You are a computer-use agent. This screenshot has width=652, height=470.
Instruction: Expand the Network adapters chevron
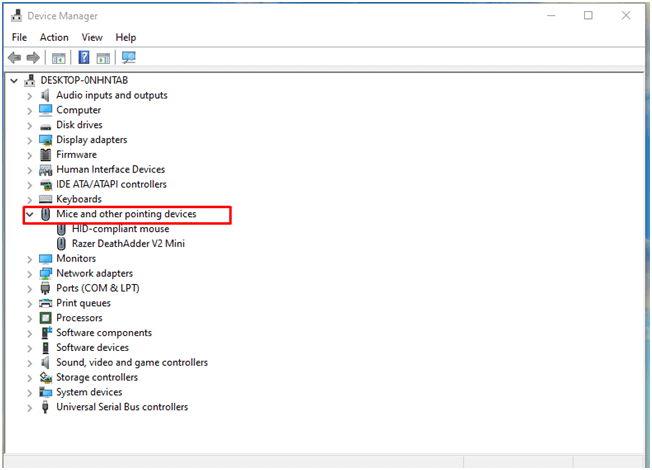pyautogui.click(x=30, y=275)
